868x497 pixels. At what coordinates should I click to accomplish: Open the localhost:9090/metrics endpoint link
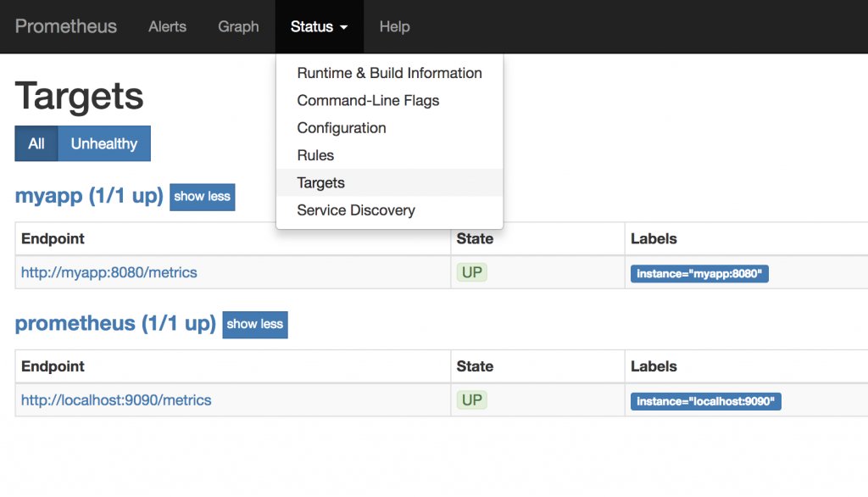pos(116,400)
